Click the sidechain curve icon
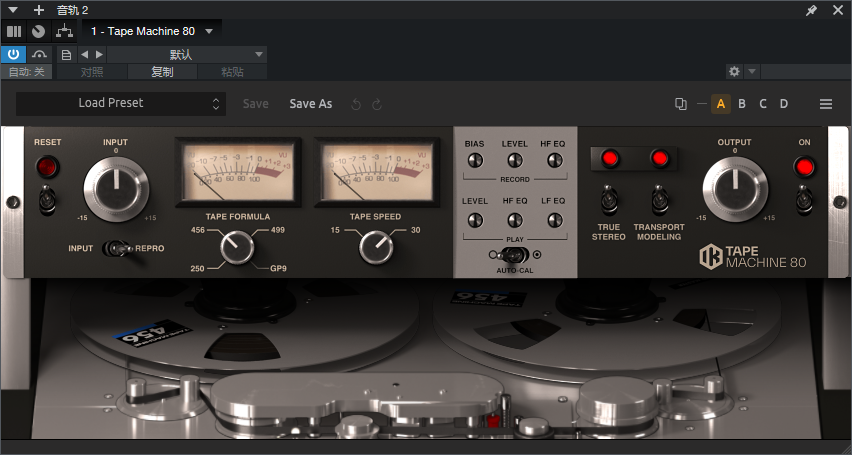The height and width of the screenshot is (455, 852). pos(40,54)
